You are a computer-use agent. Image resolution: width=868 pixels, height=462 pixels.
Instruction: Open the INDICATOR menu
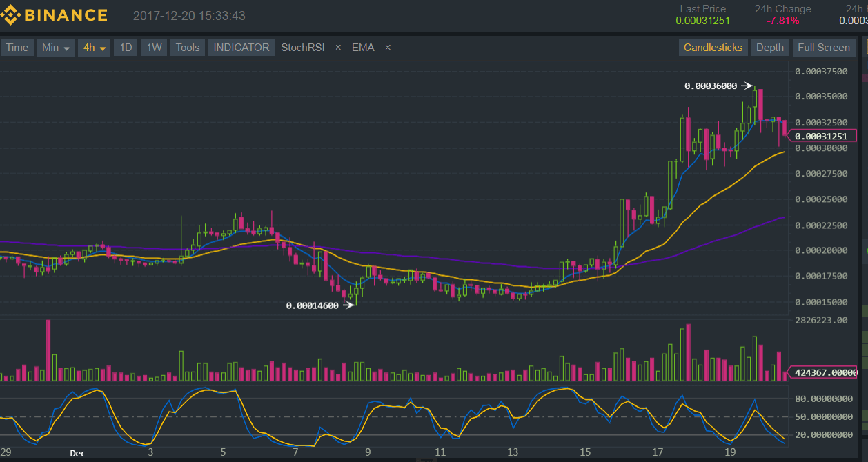click(x=241, y=48)
